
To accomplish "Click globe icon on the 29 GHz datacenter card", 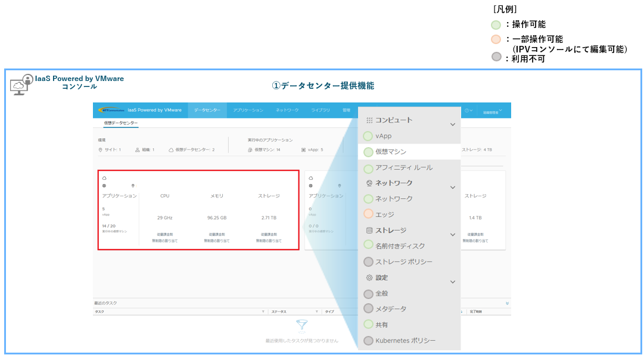I will click(104, 186).
